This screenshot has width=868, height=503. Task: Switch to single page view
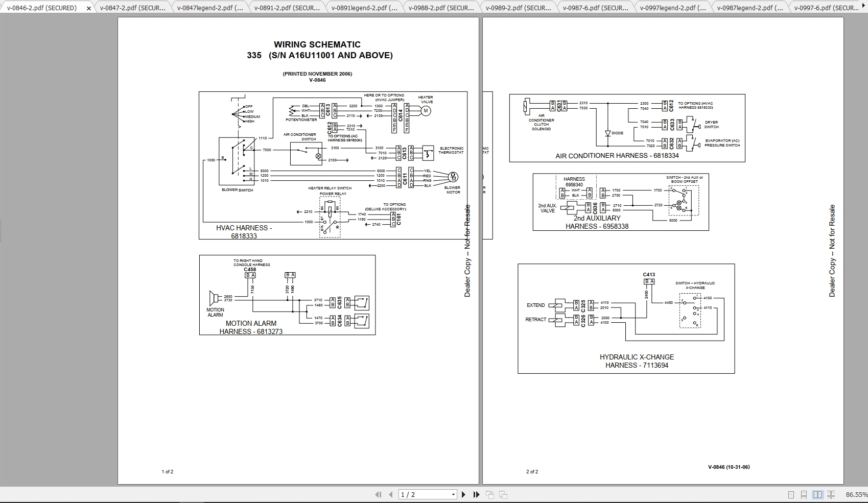click(791, 494)
